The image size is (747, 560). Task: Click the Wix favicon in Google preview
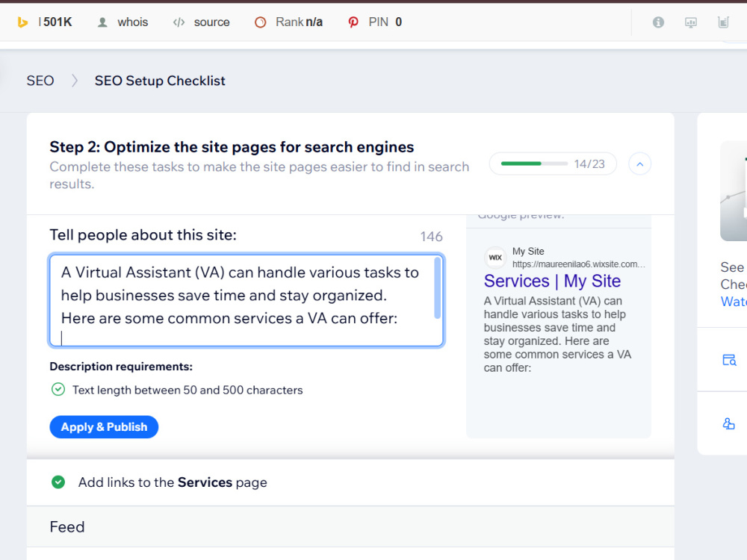[495, 258]
